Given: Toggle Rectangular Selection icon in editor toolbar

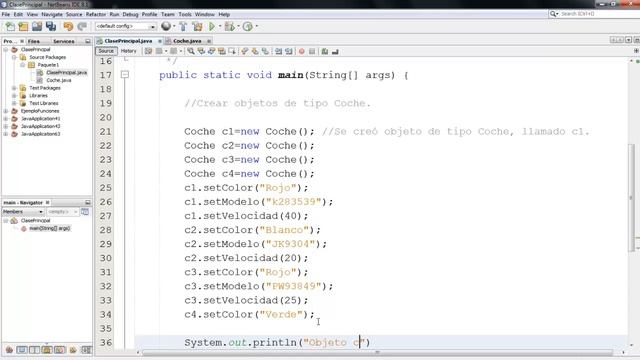Looking at the screenshot, I should 232,51.
